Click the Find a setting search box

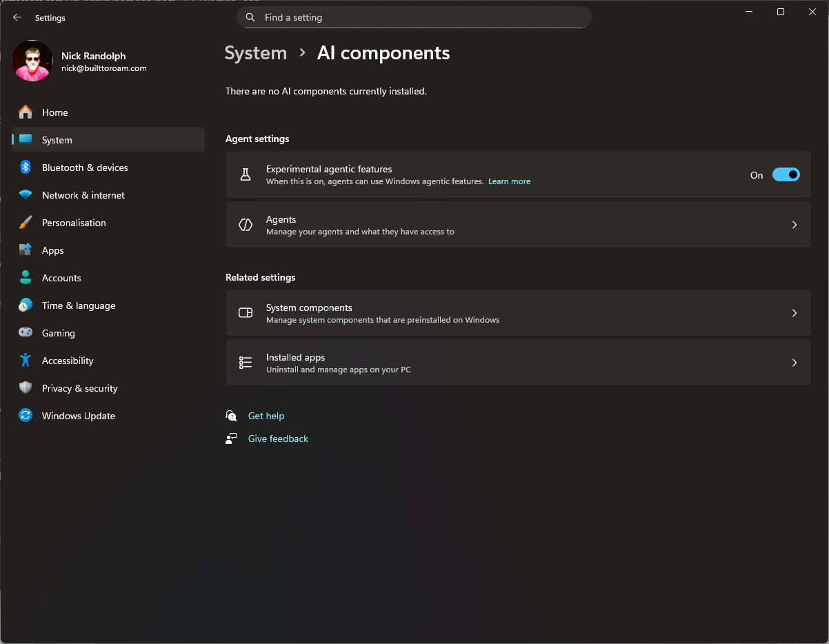pos(414,17)
